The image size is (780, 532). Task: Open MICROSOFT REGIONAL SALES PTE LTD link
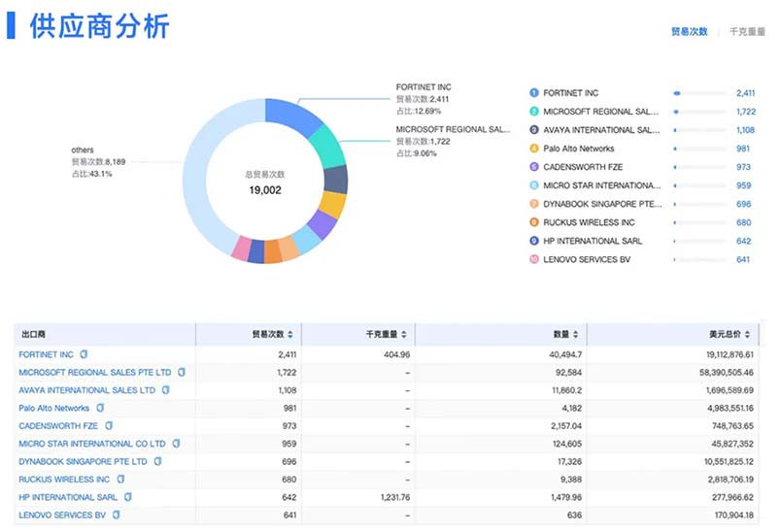coord(94,373)
